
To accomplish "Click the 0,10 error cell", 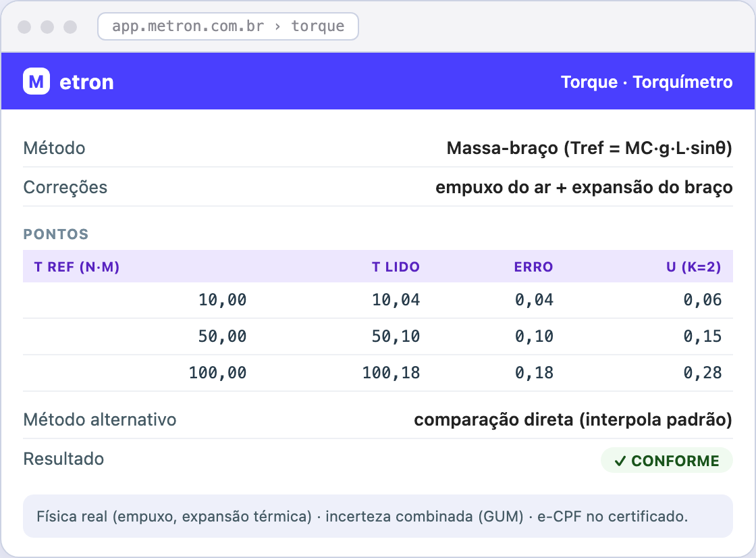I will (534, 336).
